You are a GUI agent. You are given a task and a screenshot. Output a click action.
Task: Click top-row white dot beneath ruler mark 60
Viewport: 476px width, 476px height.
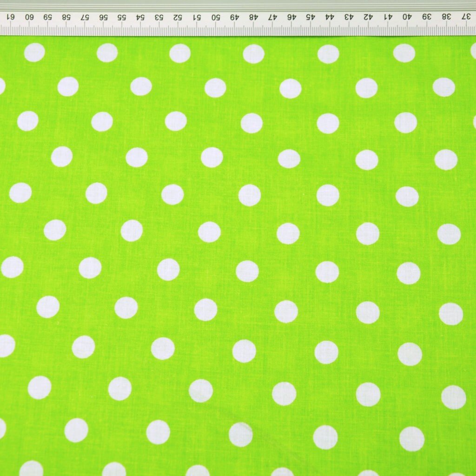(34, 52)
